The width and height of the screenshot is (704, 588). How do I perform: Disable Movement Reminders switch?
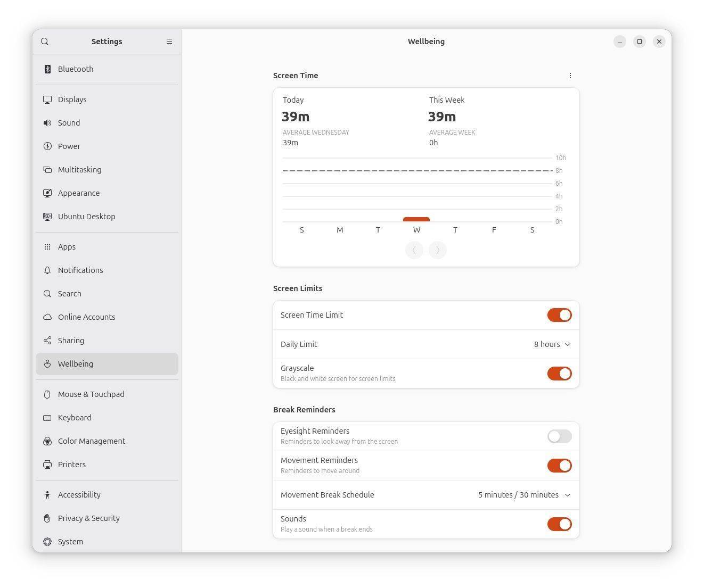[559, 466]
